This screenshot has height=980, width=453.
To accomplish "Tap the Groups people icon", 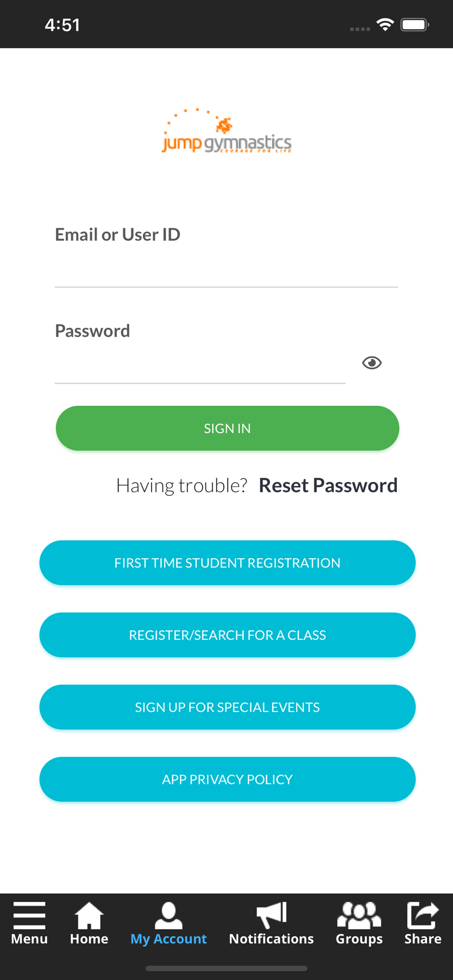I will pos(359,915).
